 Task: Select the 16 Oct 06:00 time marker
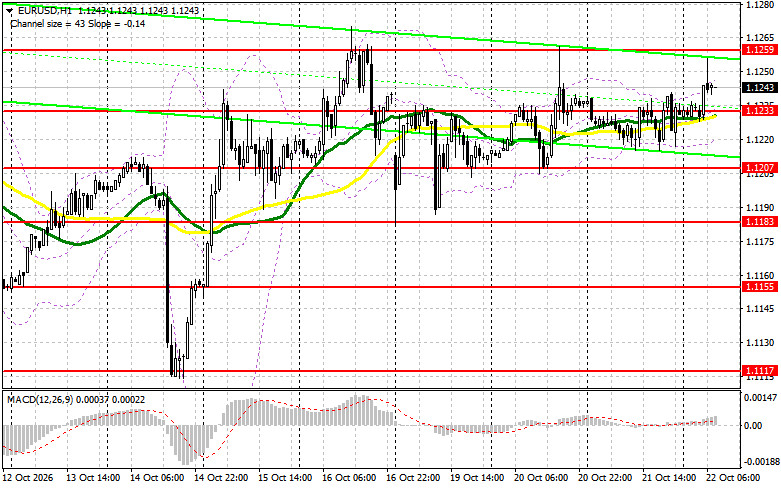point(349,478)
